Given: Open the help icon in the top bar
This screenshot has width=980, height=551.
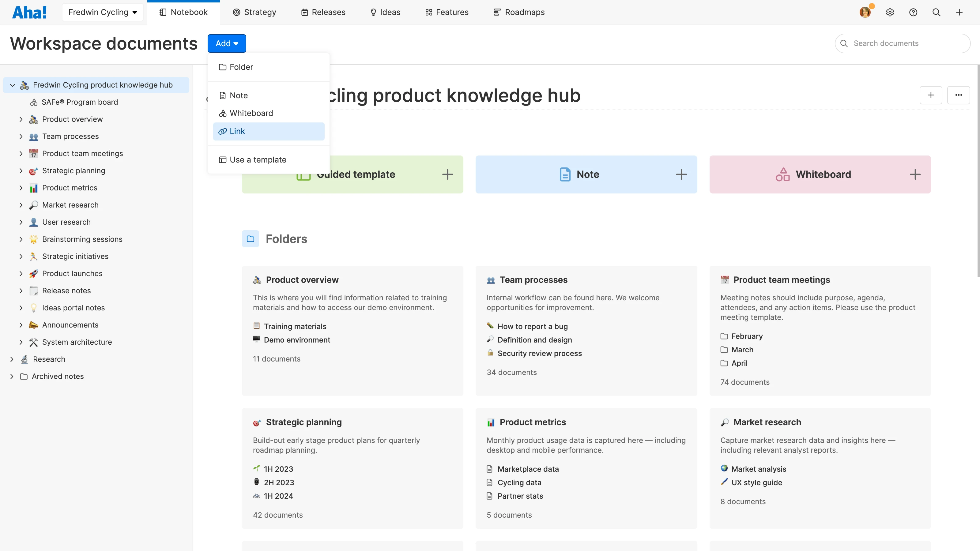Looking at the screenshot, I should pyautogui.click(x=914, y=12).
